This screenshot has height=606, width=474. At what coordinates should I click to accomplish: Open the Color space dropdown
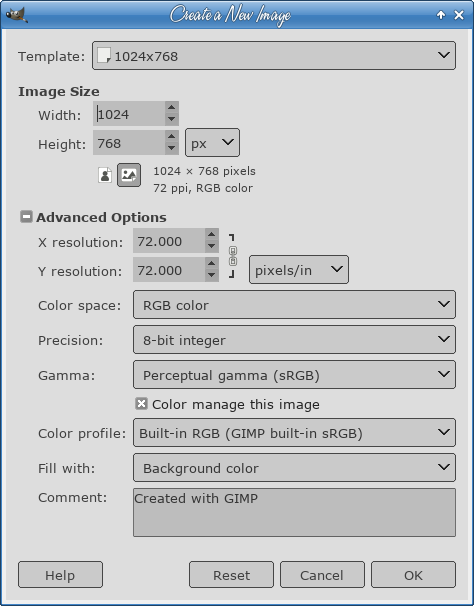pyautogui.click(x=294, y=305)
